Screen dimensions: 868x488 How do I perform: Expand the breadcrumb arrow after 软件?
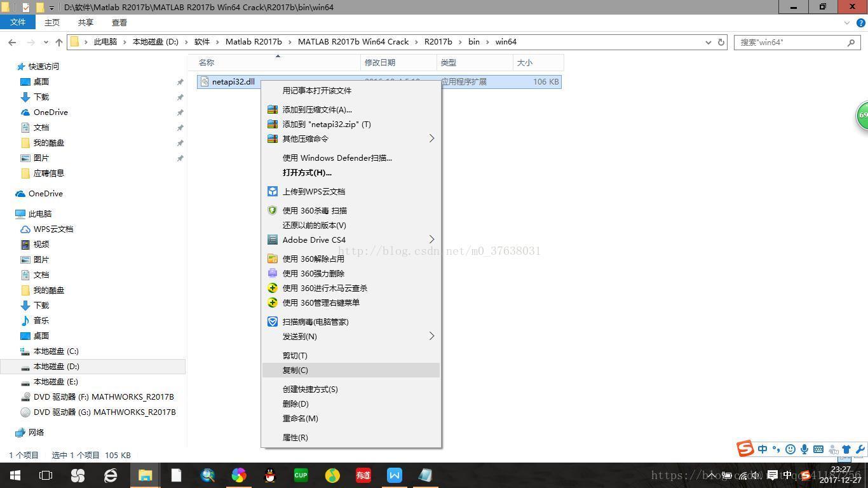click(x=217, y=42)
